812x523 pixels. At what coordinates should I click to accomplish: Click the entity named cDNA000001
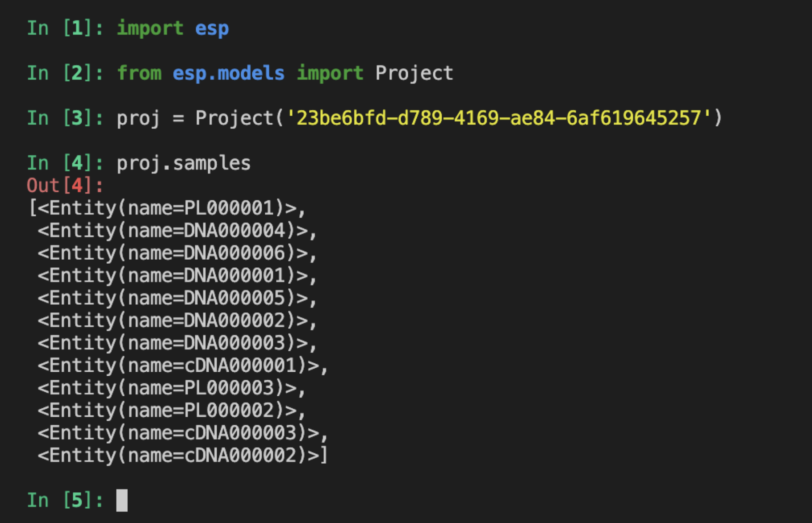pyautogui.click(x=183, y=365)
